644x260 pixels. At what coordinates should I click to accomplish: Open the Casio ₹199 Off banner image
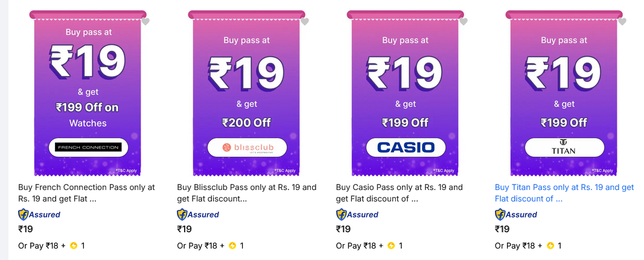coord(406,94)
